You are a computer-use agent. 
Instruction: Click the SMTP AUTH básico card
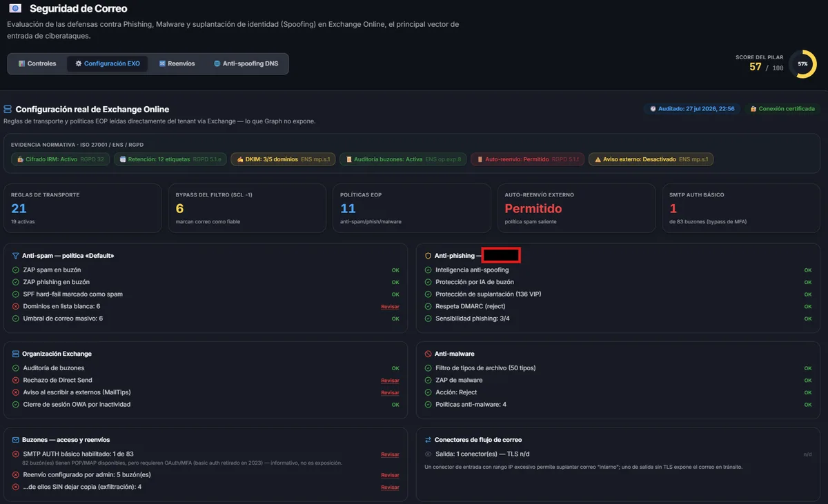point(740,208)
